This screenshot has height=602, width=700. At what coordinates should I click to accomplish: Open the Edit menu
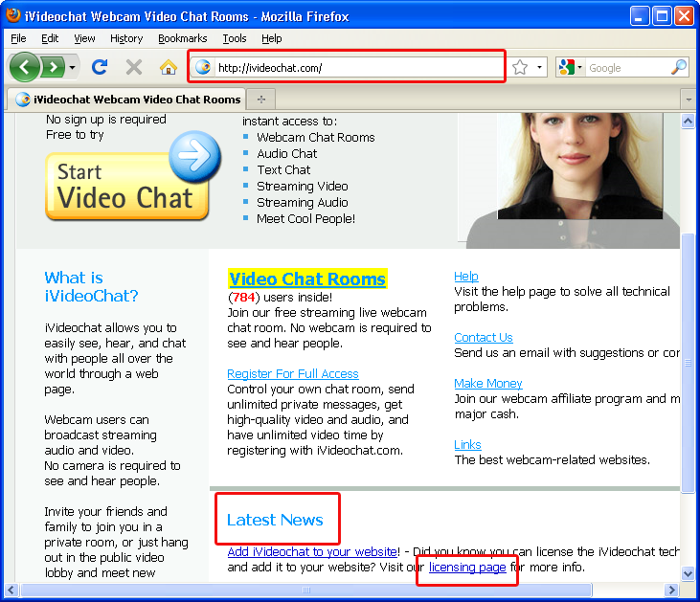point(50,38)
